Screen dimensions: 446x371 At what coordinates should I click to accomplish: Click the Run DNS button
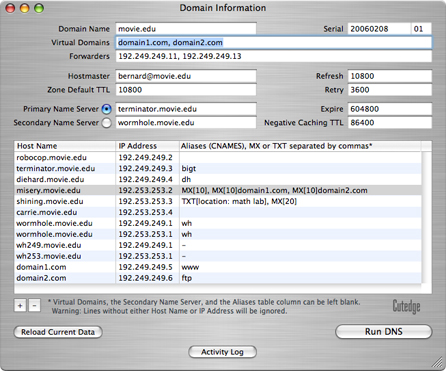384,332
